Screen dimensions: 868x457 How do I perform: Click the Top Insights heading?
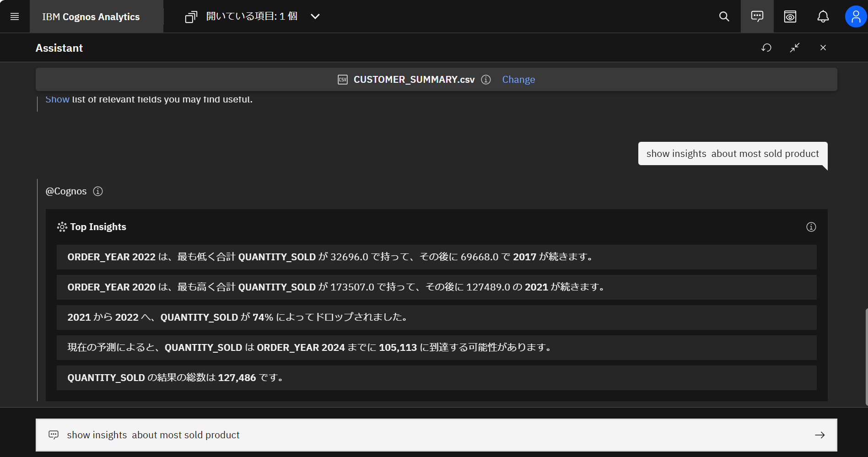[x=98, y=227]
